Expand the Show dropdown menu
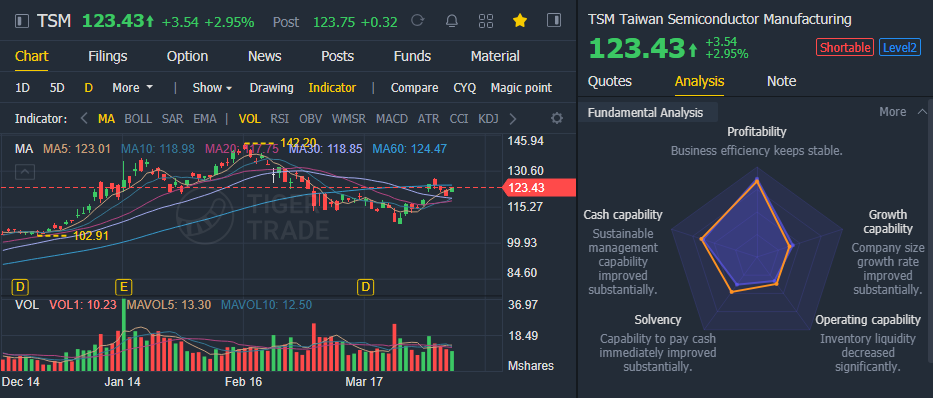 [212, 87]
